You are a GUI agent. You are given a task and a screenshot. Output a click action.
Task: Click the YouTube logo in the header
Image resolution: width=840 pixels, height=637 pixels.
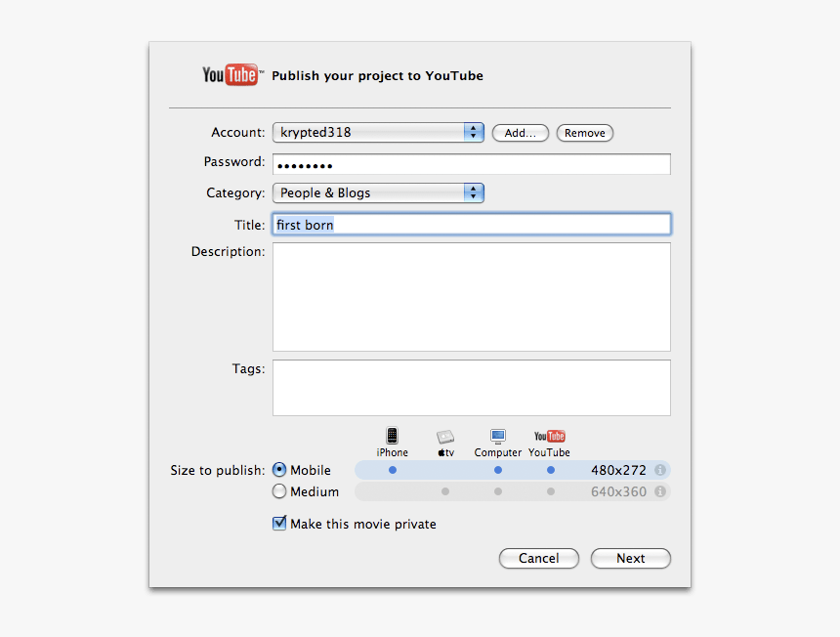click(x=232, y=75)
